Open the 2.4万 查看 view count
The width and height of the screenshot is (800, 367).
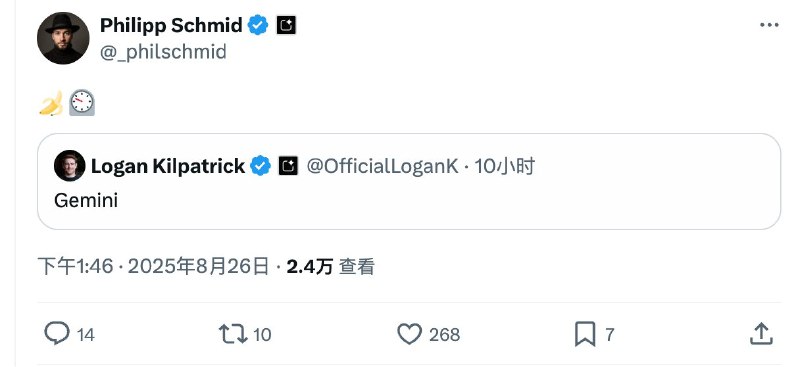click(x=331, y=266)
